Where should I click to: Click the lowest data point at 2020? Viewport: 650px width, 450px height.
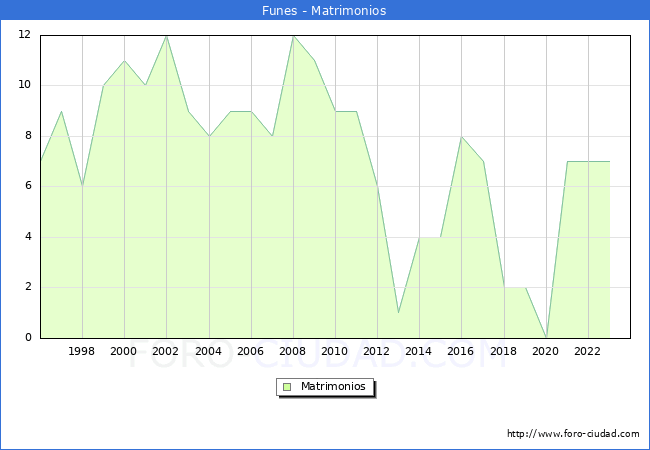[546, 337]
